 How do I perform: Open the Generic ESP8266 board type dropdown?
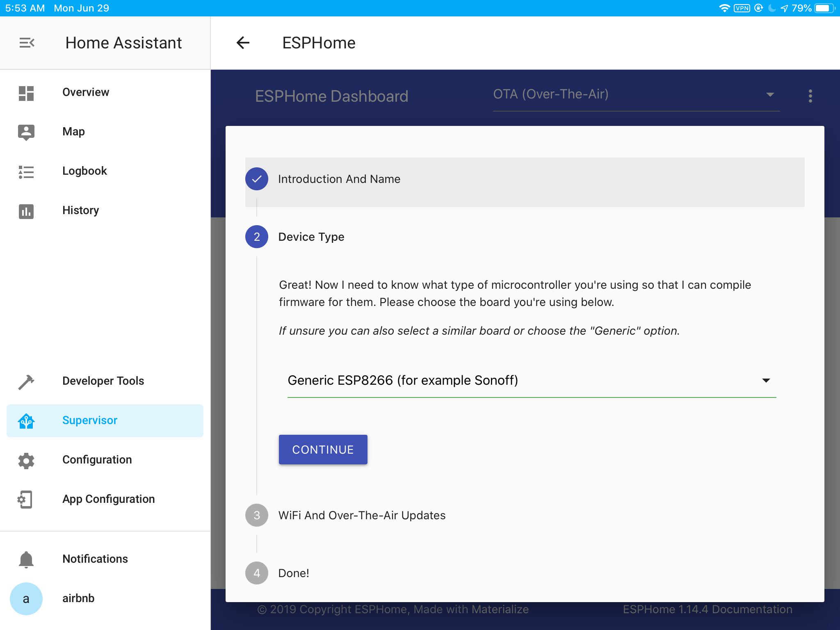532,381
